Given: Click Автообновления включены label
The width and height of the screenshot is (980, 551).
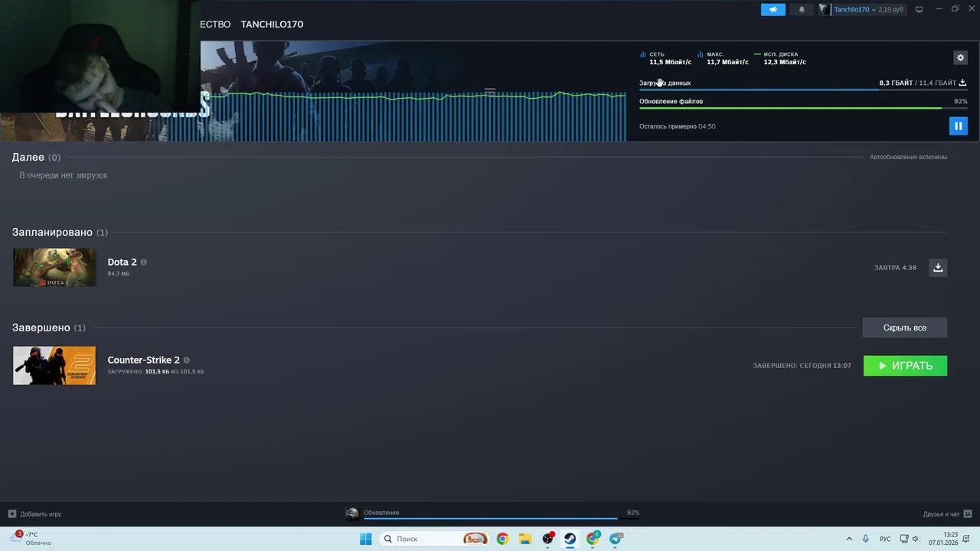Looking at the screenshot, I should [x=908, y=157].
